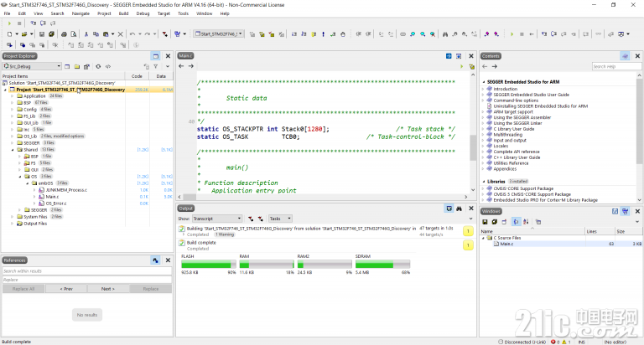Click the Delete X icon in the toolbar
The image size is (644, 345).
pos(121,34)
